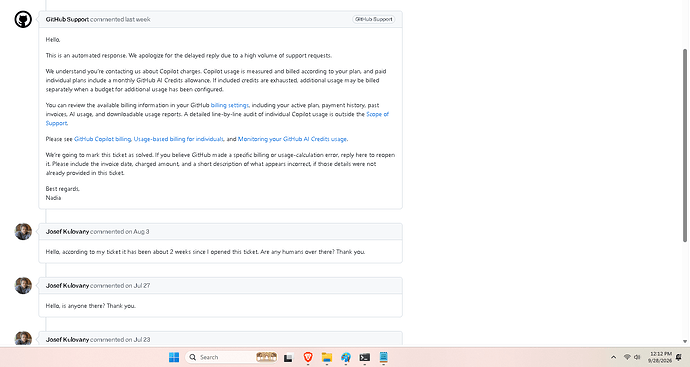The width and height of the screenshot is (690, 367).
Task: Click the page's vertical scrollbar thumb
Action: (x=685, y=145)
